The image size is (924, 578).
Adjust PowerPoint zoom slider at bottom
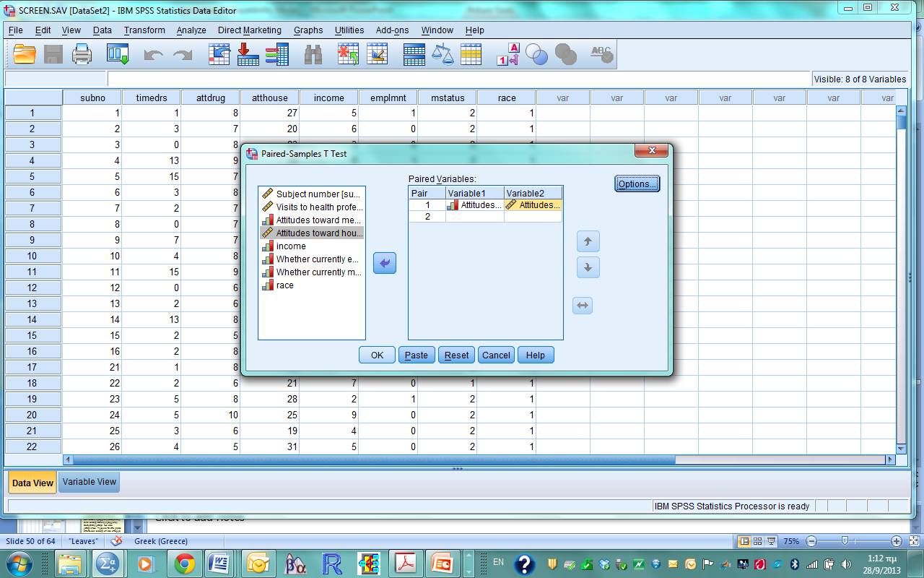(x=844, y=541)
